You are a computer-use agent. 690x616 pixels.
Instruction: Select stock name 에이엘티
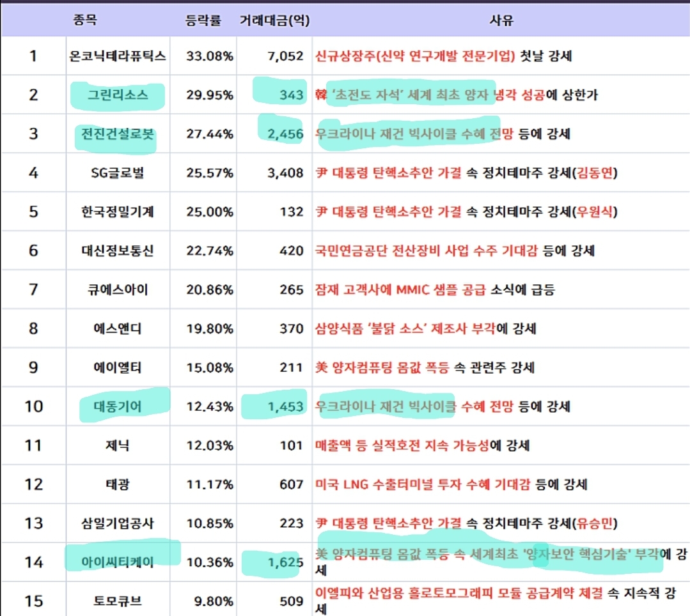(118, 367)
